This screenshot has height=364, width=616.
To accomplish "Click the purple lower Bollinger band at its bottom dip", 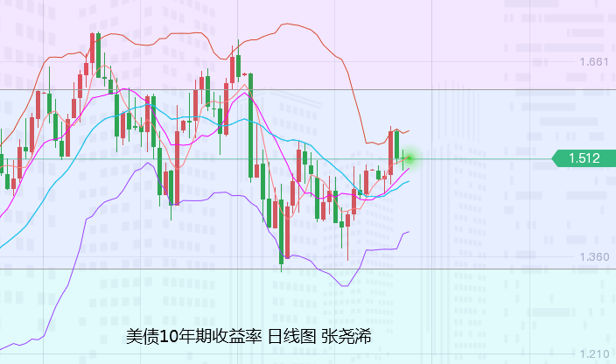I will click(x=345, y=286).
